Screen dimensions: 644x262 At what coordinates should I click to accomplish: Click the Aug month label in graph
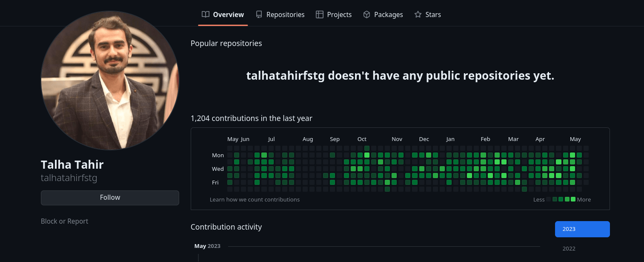click(308, 139)
